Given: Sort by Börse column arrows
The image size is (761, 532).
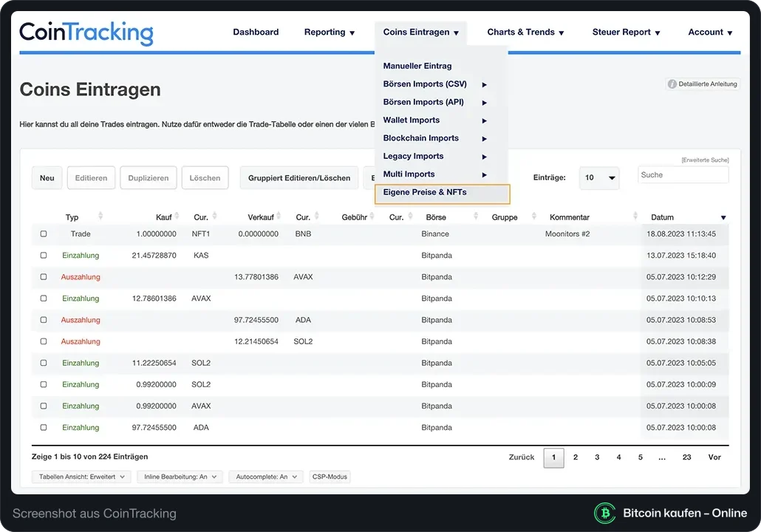Looking at the screenshot, I should pos(476,216).
